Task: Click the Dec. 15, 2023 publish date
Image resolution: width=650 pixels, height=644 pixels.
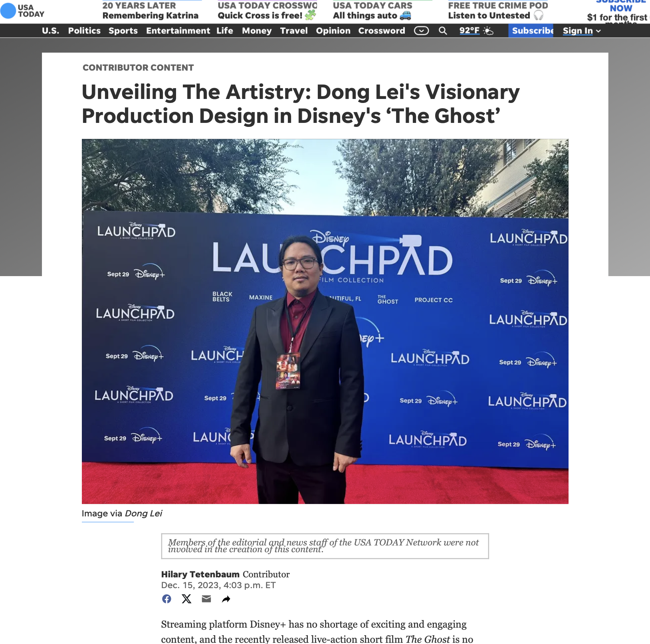Action: (218, 585)
